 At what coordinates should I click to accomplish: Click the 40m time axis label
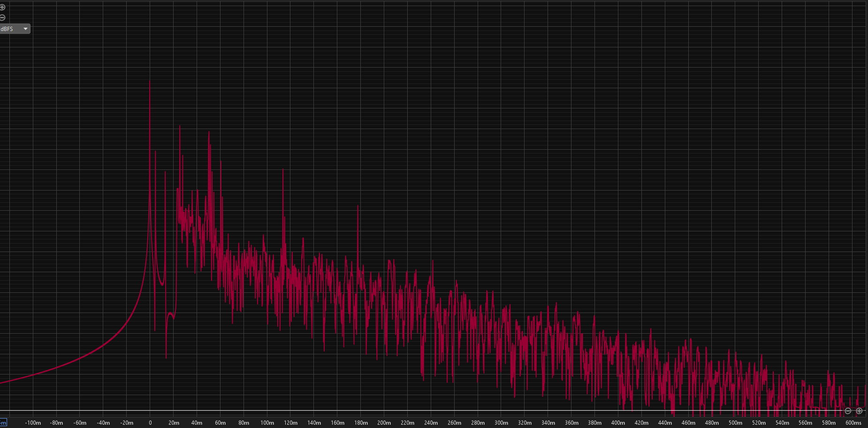[197, 423]
